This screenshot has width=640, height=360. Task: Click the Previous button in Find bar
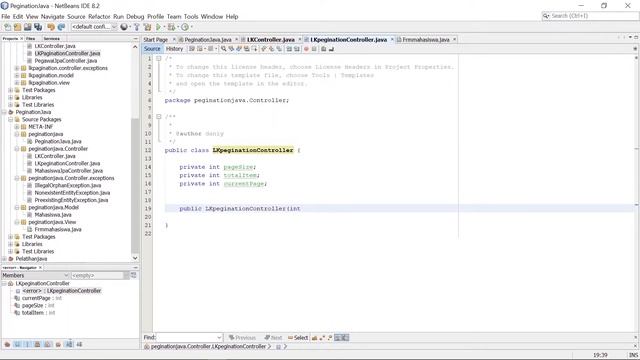(242, 338)
